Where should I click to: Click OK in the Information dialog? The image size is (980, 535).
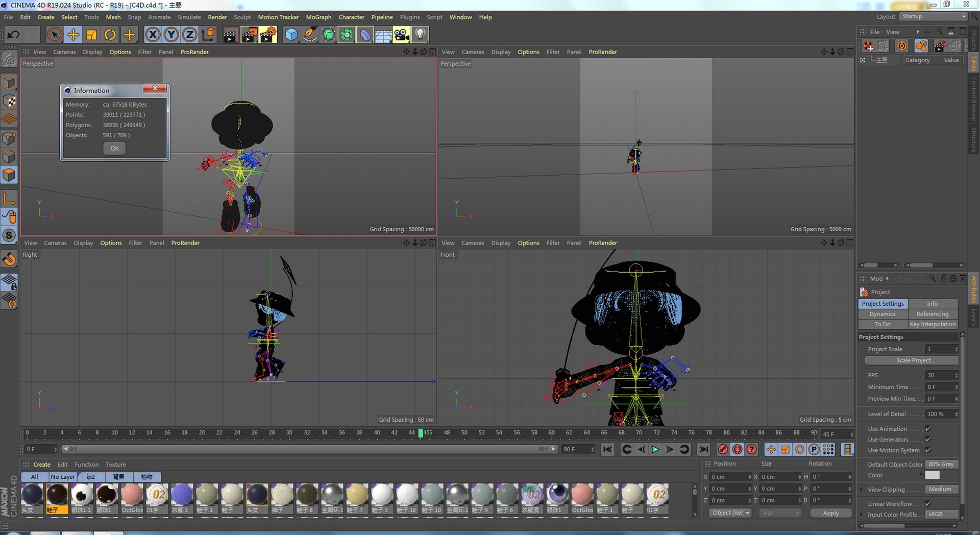(114, 149)
